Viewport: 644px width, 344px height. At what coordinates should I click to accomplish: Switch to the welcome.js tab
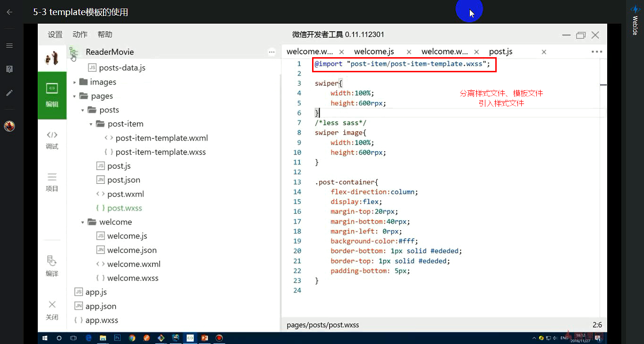coord(374,52)
